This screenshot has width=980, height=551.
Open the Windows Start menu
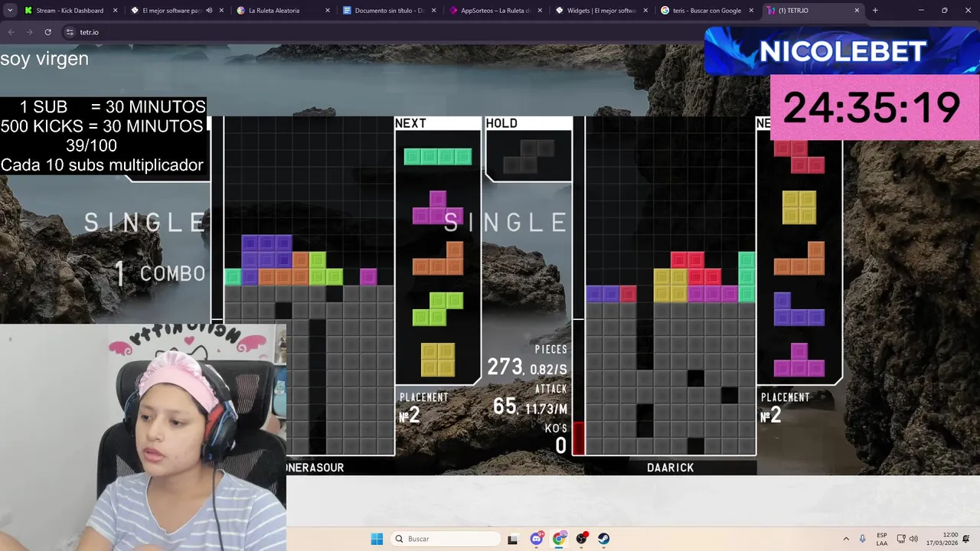[x=377, y=539]
